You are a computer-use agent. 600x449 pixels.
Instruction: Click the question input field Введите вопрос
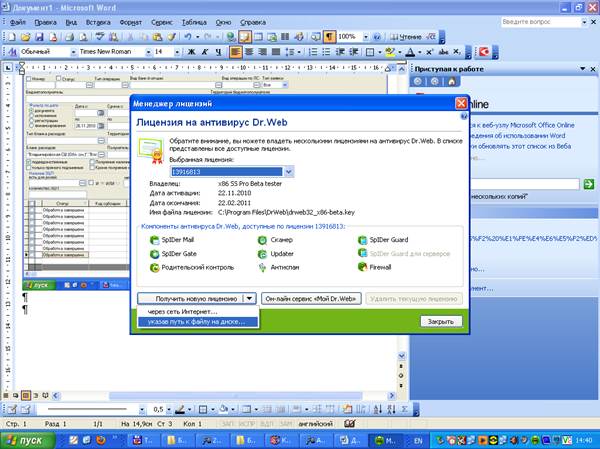[x=541, y=22]
